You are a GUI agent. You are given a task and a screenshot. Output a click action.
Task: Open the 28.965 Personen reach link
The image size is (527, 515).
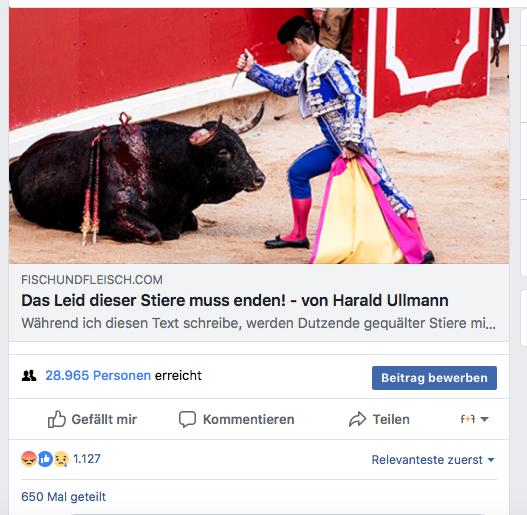98,375
